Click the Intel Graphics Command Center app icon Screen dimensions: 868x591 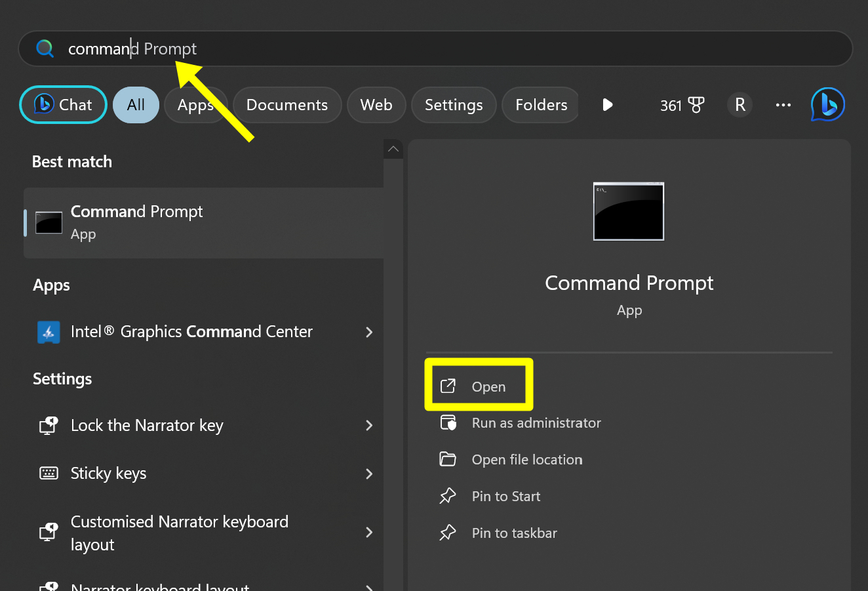coord(49,332)
